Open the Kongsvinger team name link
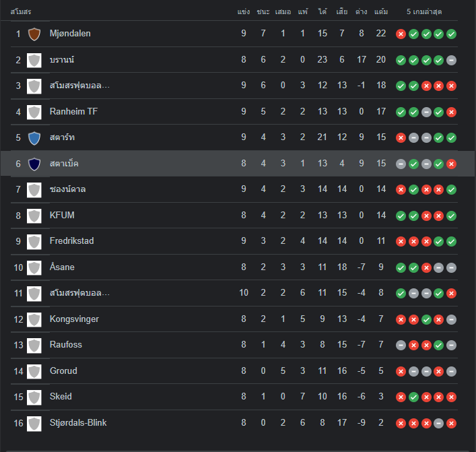This screenshot has width=476, height=452. tap(74, 319)
